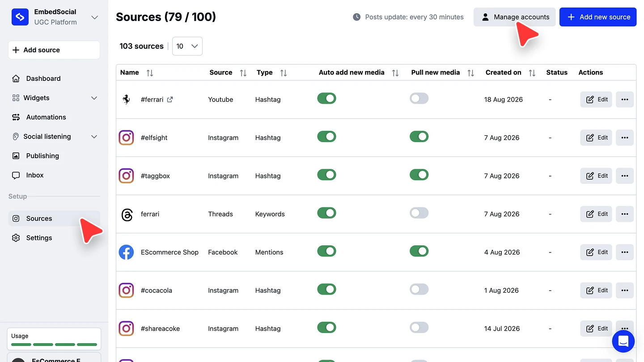The image size is (644, 362).
Task: Enable Pull new media for #shareacoke
Action: pos(419,328)
